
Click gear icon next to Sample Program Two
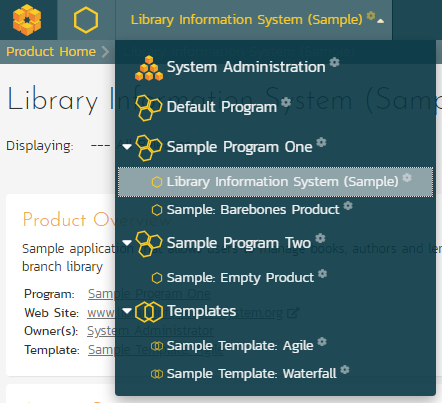tap(320, 238)
